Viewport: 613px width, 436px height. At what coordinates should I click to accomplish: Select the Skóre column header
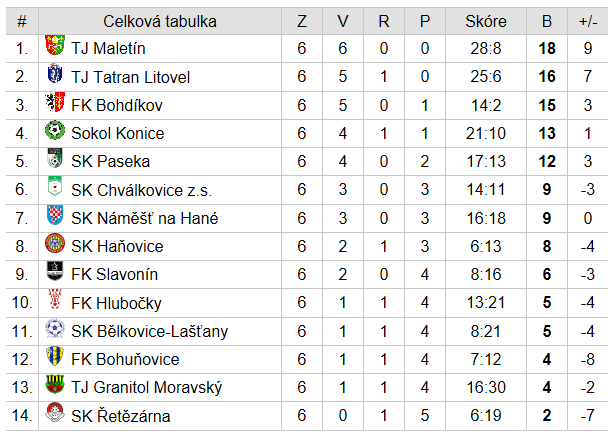(486, 21)
